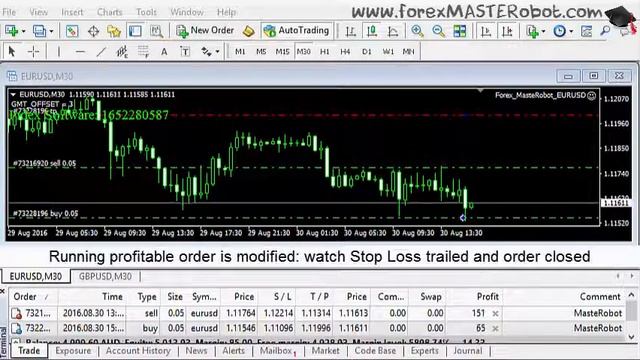Tile windows with the grid icon
This screenshot has height=360, width=640.
pos(460,31)
